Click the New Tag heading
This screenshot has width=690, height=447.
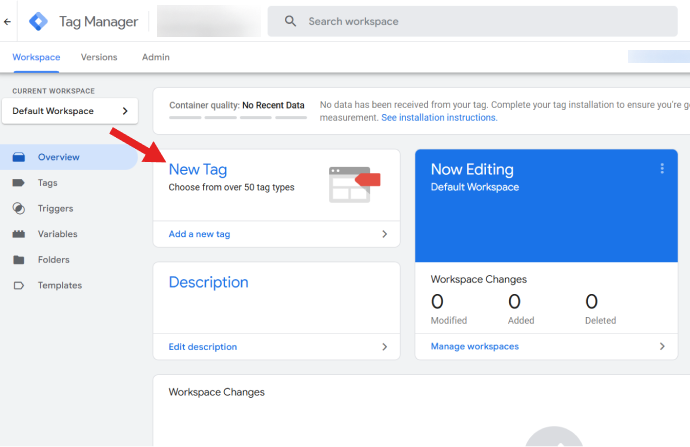pos(198,169)
